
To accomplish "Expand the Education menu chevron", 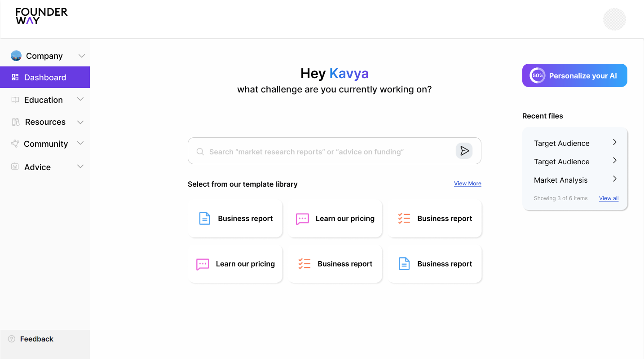I will click(x=80, y=99).
